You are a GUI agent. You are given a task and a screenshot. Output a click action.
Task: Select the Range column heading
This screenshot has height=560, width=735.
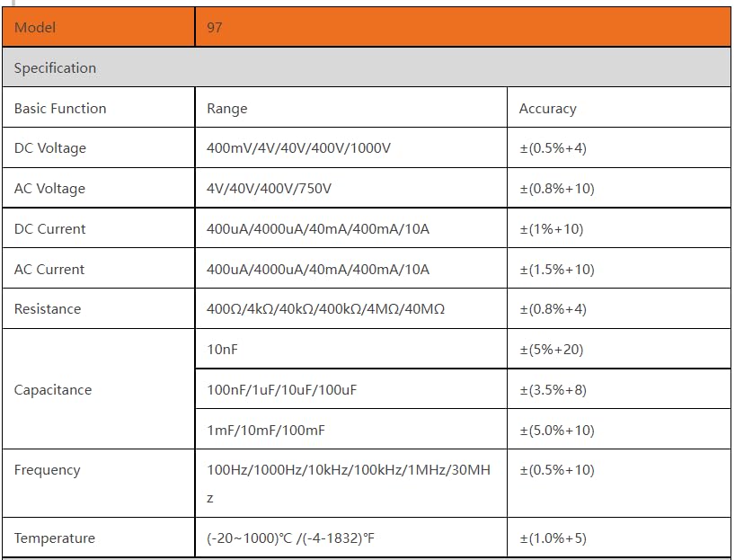[x=226, y=109]
